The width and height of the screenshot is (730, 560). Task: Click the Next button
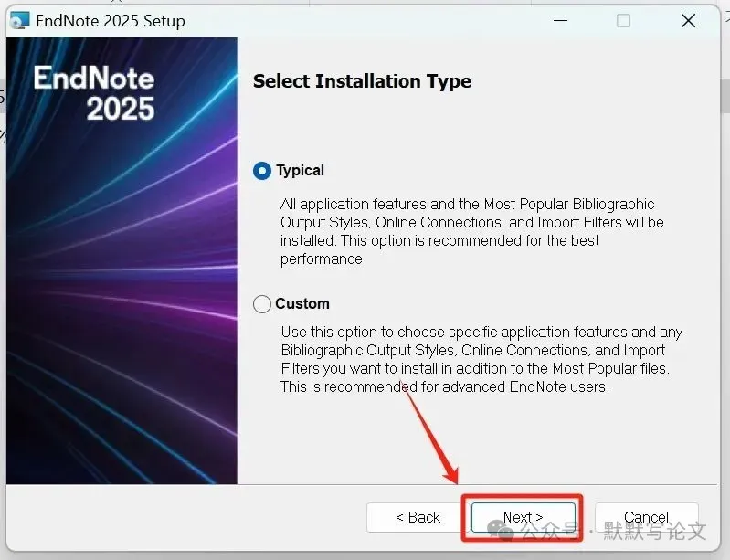click(524, 517)
